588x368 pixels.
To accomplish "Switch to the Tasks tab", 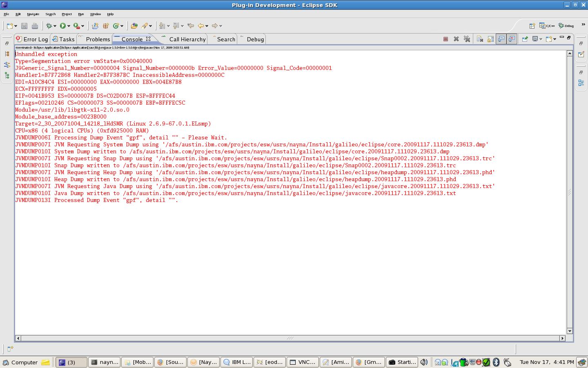I will pyautogui.click(x=63, y=39).
